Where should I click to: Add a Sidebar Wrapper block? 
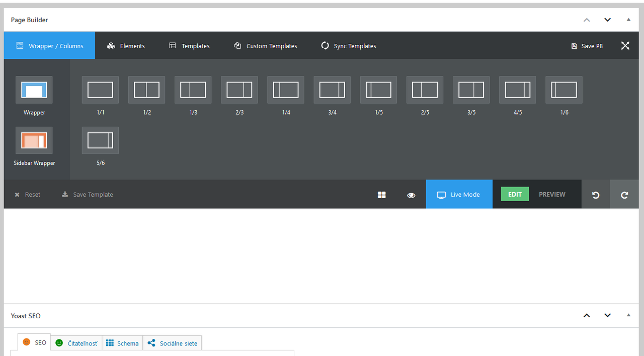(x=34, y=141)
